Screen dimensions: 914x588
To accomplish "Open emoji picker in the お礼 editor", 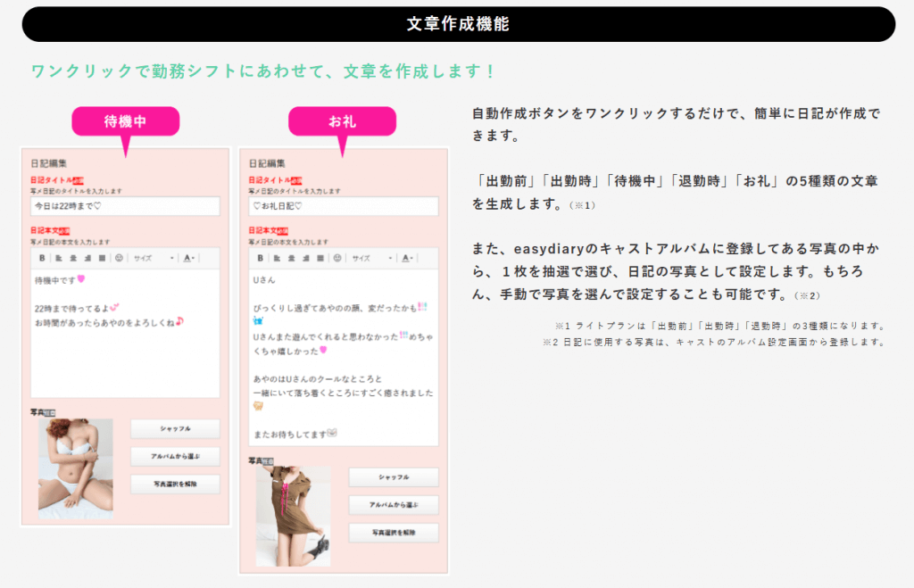I will [x=337, y=258].
